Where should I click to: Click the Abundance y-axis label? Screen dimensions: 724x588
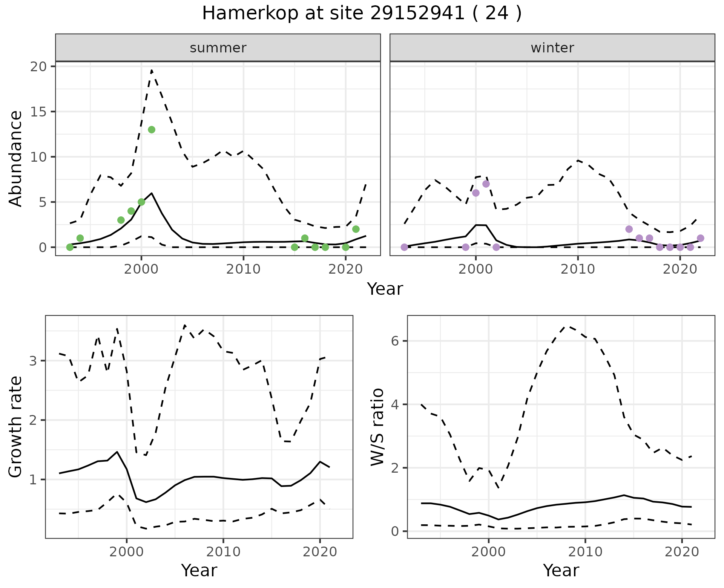[x=16, y=158]
